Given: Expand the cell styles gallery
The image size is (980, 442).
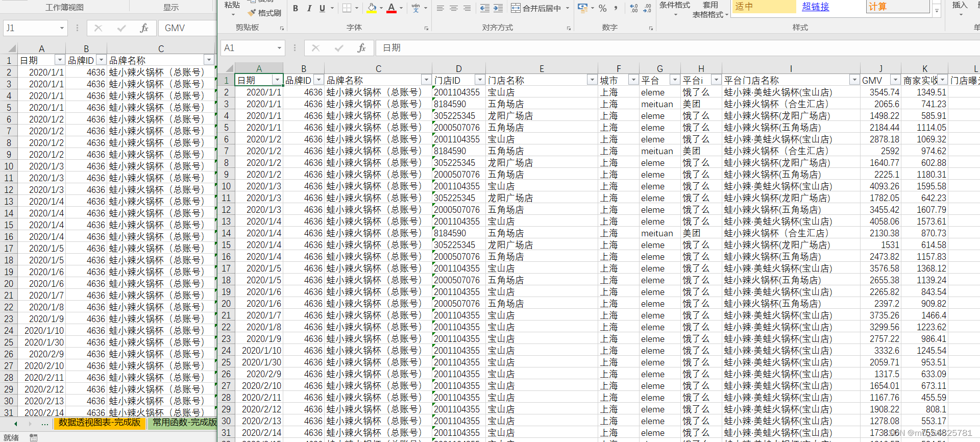Looking at the screenshot, I should [937, 11].
